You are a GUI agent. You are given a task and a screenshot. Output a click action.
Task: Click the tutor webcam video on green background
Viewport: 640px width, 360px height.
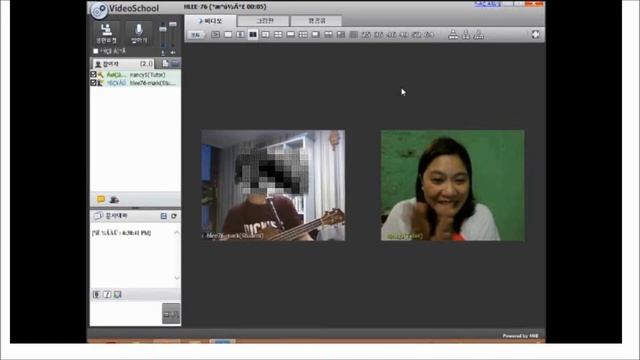(453, 185)
